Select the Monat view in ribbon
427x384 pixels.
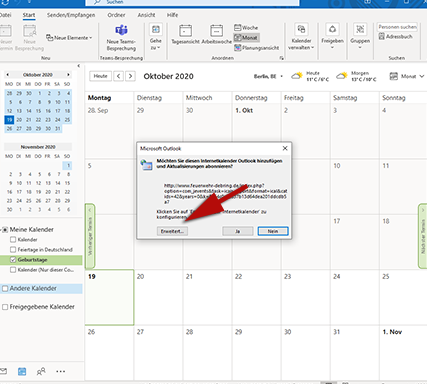click(x=246, y=38)
